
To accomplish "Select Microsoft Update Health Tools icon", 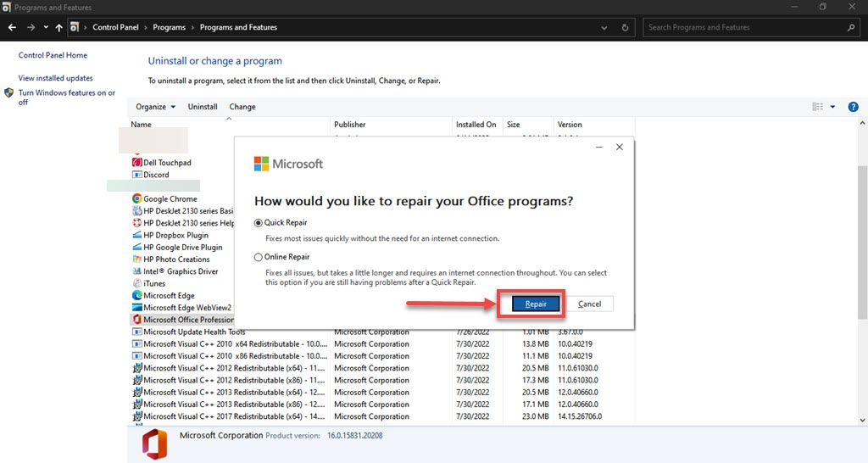I will 136,332.
